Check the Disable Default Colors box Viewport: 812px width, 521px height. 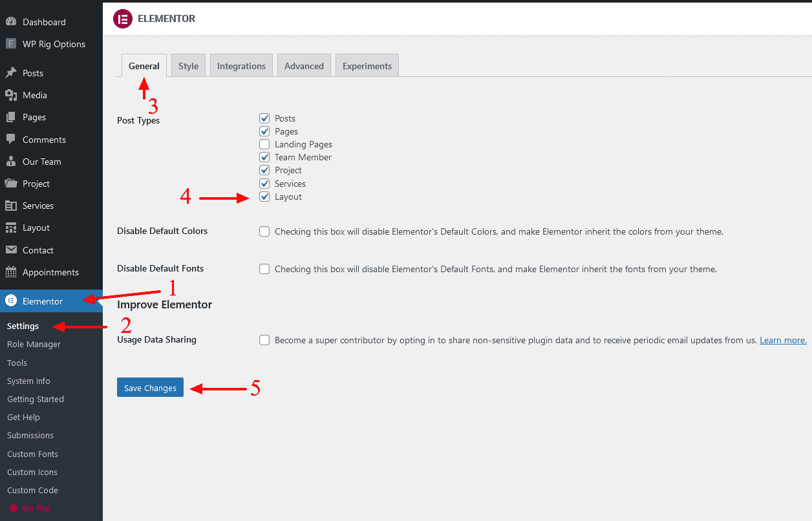coord(264,231)
